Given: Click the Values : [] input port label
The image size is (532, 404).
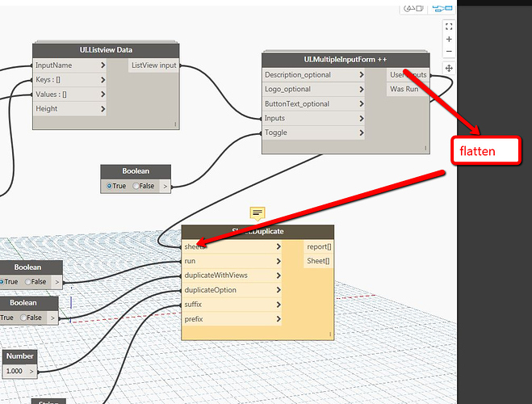Looking at the screenshot, I should coord(51,95).
